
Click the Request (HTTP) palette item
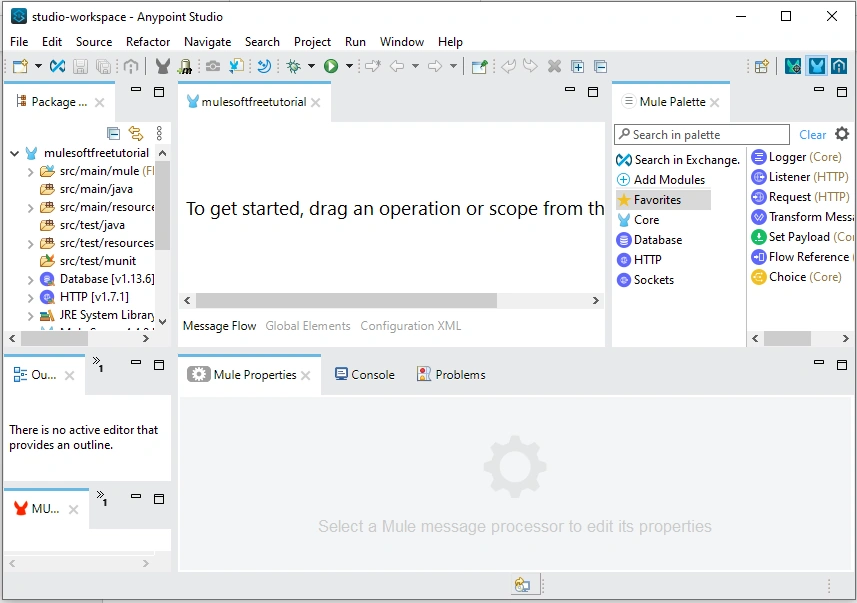click(x=800, y=197)
